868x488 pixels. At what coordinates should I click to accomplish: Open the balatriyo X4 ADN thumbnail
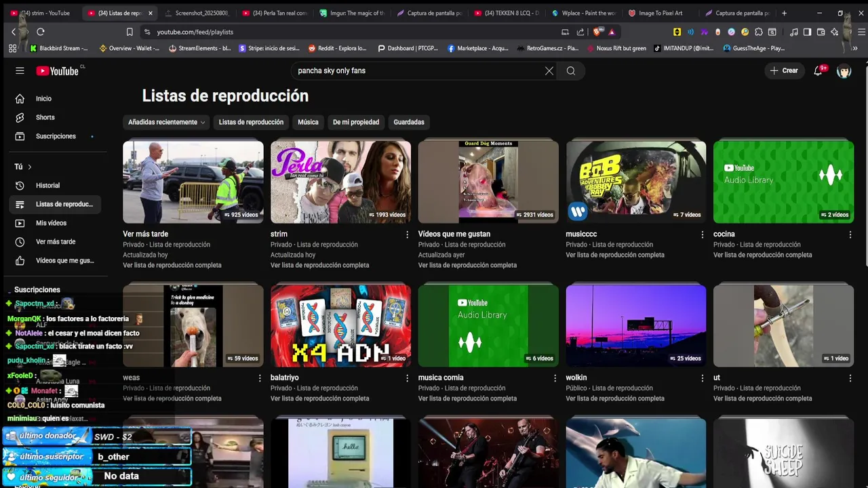340,325
